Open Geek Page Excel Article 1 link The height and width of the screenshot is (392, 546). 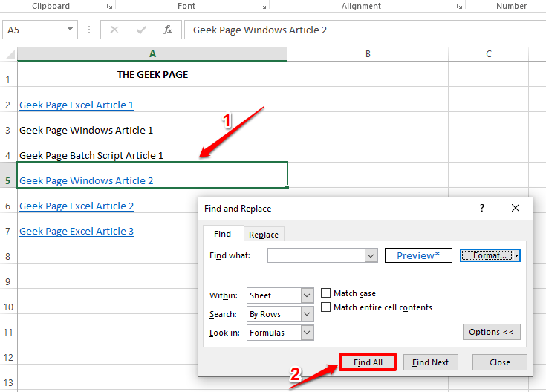(x=77, y=105)
